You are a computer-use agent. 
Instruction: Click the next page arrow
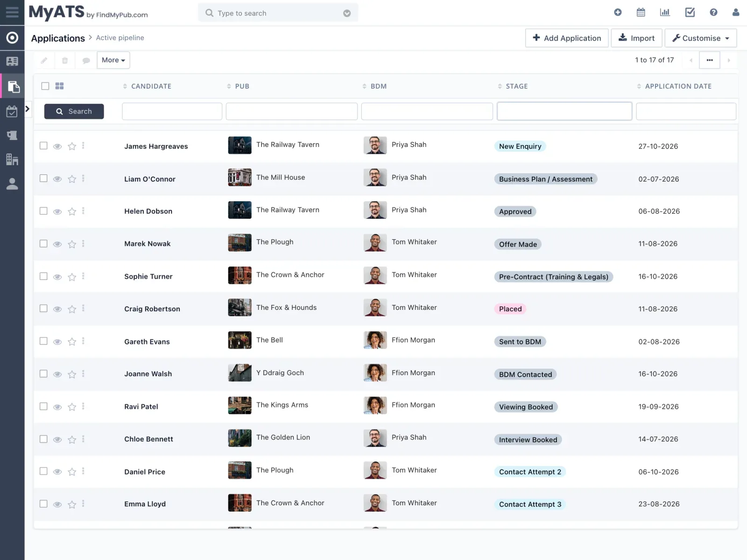click(729, 60)
